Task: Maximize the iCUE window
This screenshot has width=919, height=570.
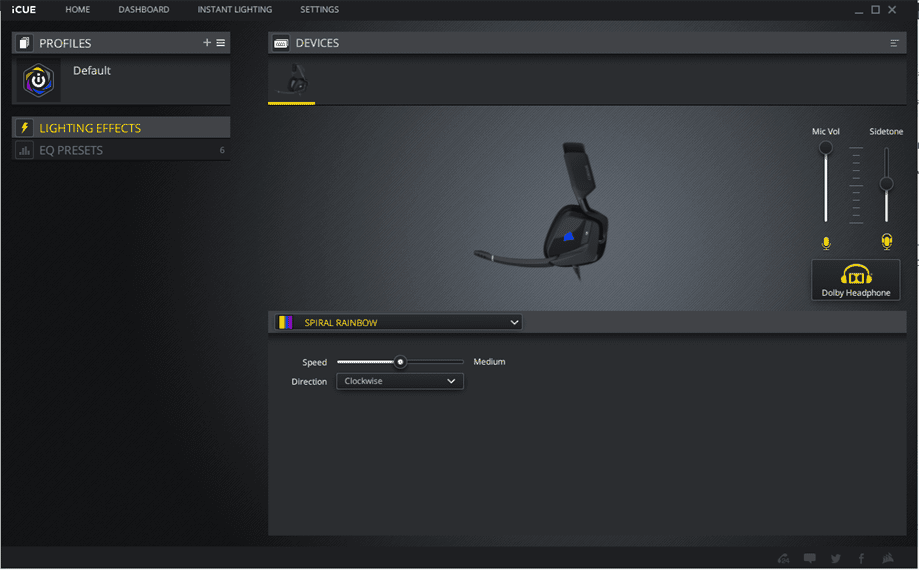Action: [876, 9]
